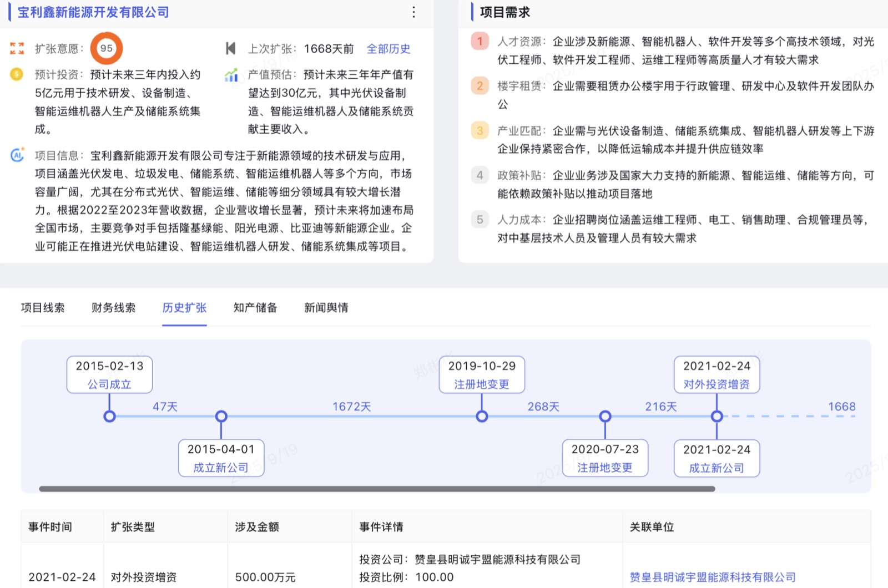
Task: Click the 预计投资 gold coin icon
Action: coord(17,74)
